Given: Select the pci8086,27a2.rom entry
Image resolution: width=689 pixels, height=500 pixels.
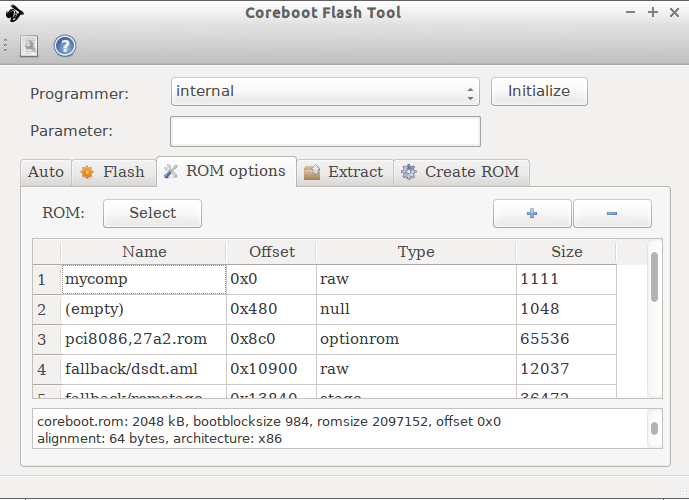Looking at the screenshot, I should click(x=142, y=339).
